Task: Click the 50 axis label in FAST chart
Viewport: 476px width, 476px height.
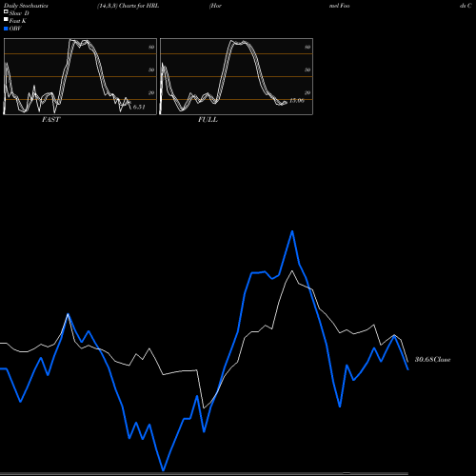Action: [151, 69]
